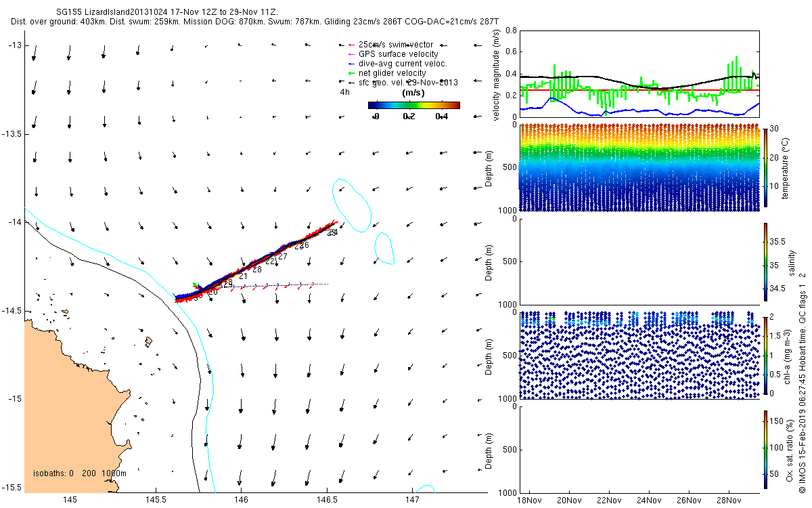Screen dimensions: 812x508
Task: Click inside the velocity magnitude time-series plot
Action: [639, 73]
